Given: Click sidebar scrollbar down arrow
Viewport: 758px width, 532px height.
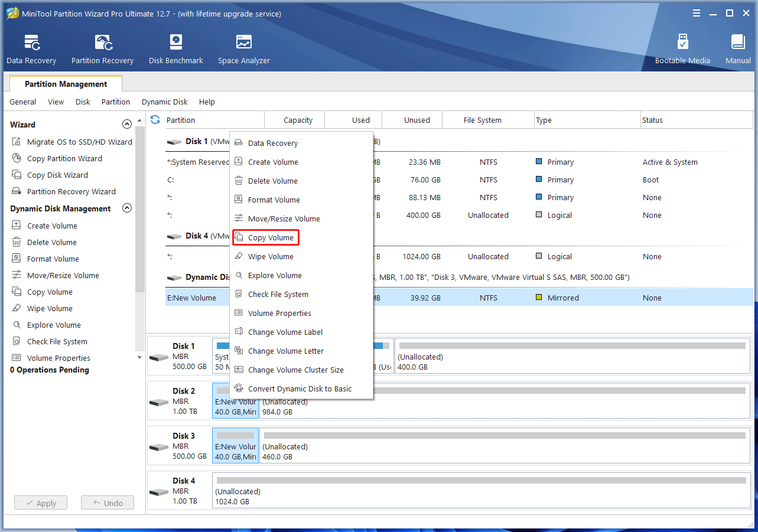Looking at the screenshot, I should tap(140, 357).
